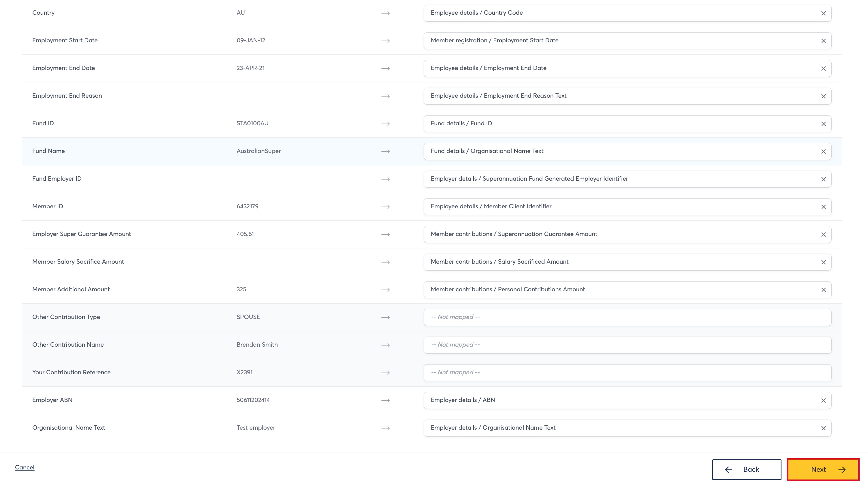Clear the Employer Organisational Name Text mapping
This screenshot has height=487, width=868.
coord(823,428)
